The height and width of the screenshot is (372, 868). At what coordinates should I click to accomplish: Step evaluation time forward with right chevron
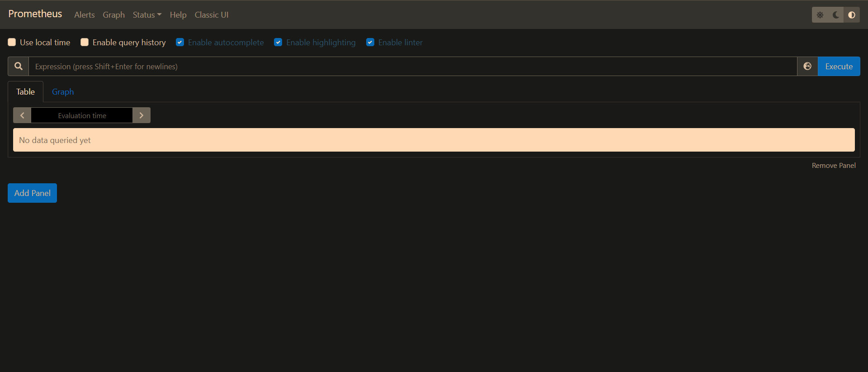pos(142,115)
